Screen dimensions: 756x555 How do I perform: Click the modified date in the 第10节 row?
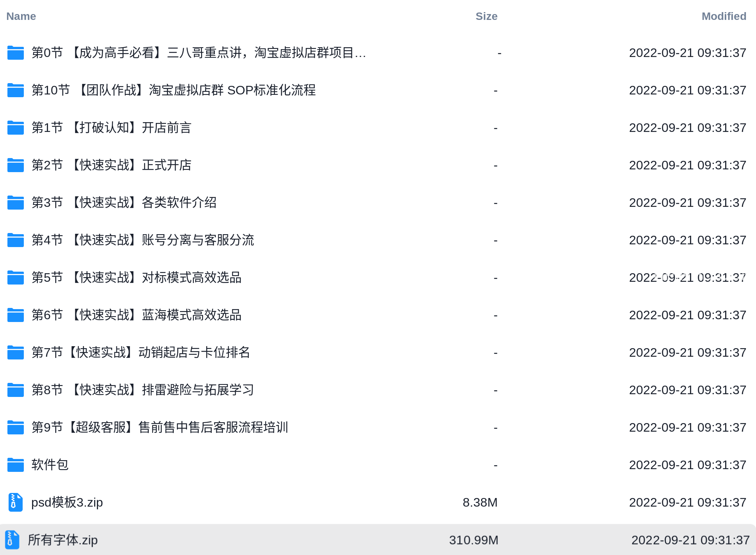tap(688, 90)
